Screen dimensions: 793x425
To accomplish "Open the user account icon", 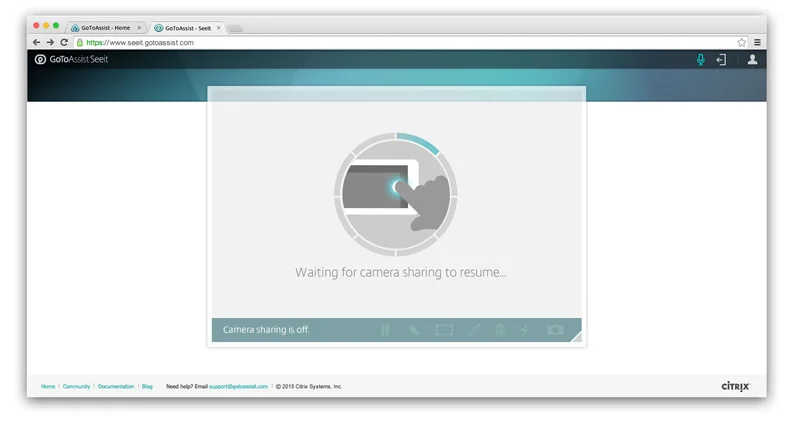I will 752,60.
